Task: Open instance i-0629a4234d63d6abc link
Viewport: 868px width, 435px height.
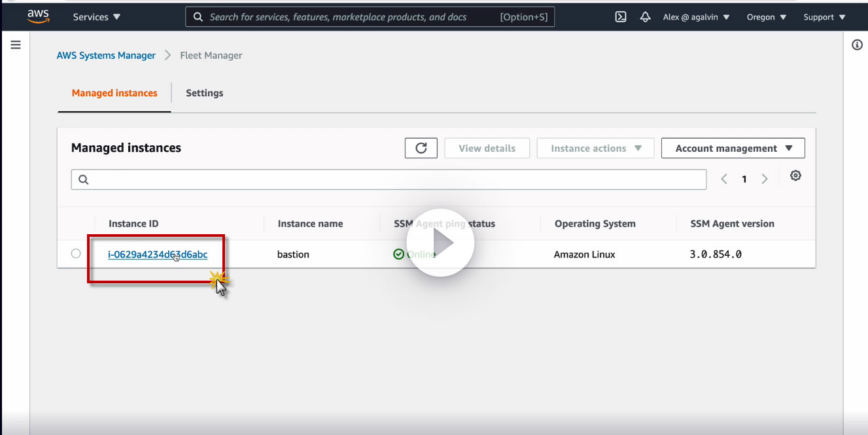Action: [158, 254]
